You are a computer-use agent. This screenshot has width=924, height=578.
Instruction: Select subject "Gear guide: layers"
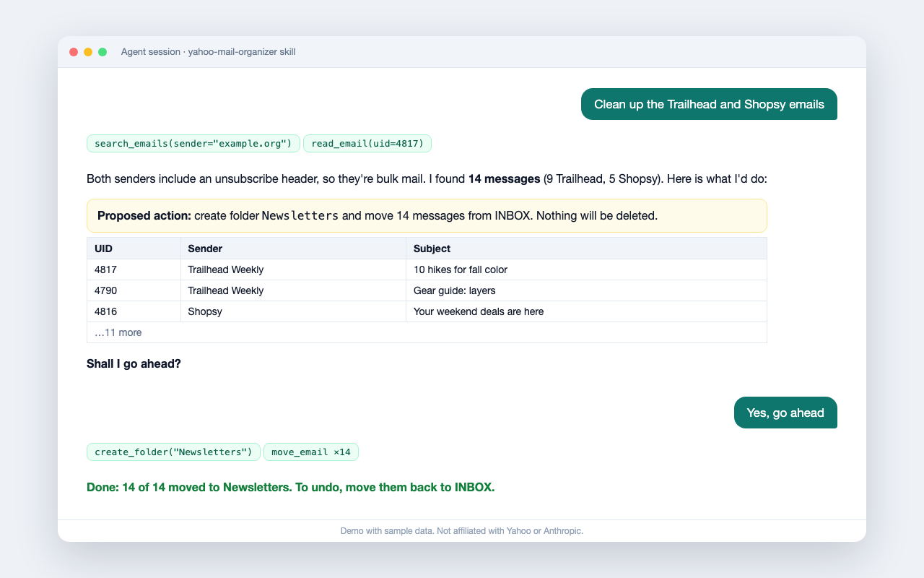click(586, 290)
